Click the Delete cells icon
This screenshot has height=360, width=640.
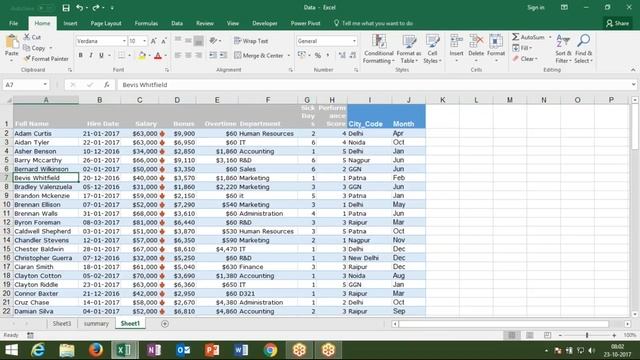click(476, 42)
